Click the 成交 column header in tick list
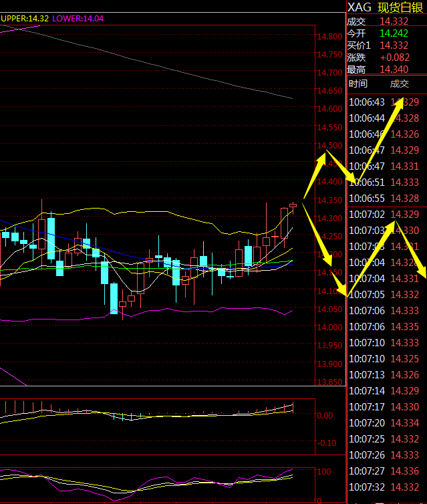427x504 pixels. [400, 84]
